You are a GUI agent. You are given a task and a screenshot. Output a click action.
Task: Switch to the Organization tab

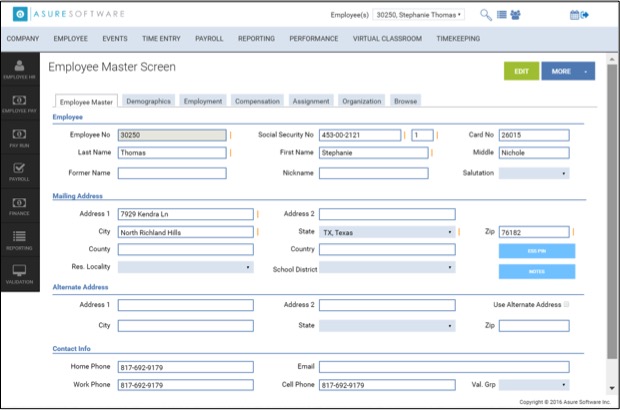coord(362,101)
